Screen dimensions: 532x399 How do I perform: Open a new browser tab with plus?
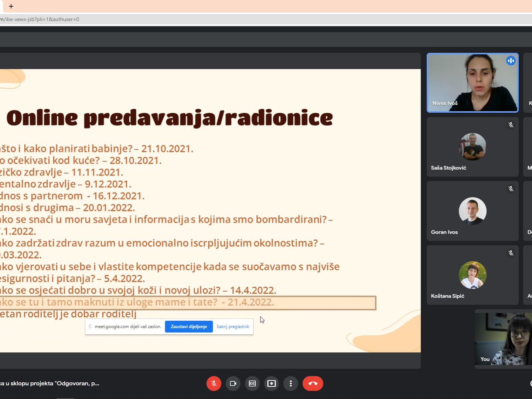tap(11, 6)
